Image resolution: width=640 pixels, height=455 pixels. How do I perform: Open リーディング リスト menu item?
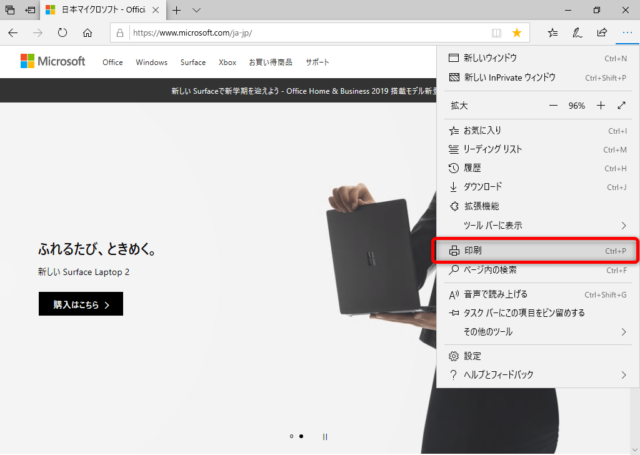point(538,149)
